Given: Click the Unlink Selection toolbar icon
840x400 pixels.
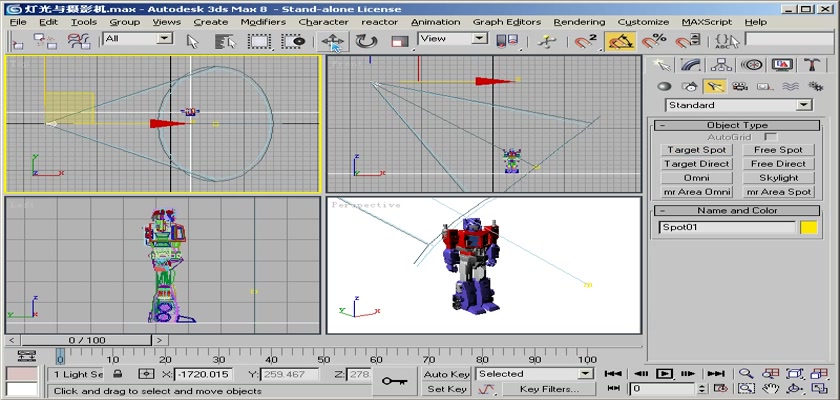Looking at the screenshot, I should 46,41.
